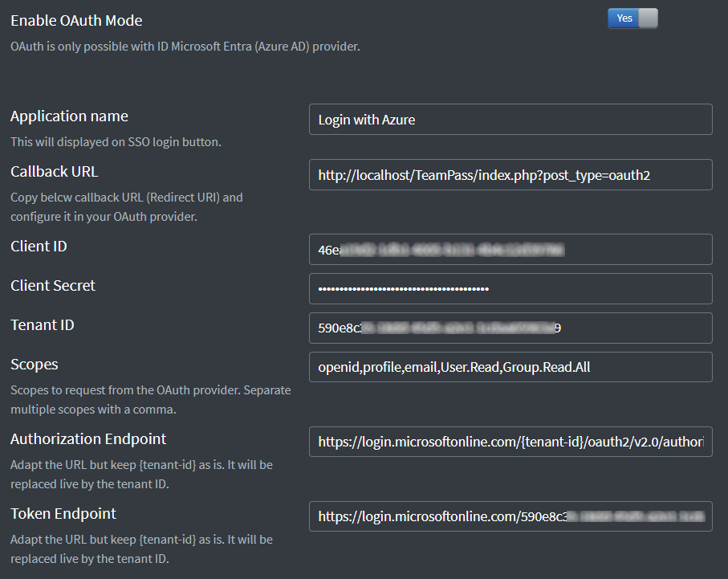
Task: Select the 'Enable OAuth Mode' heading
Action: tap(76, 20)
